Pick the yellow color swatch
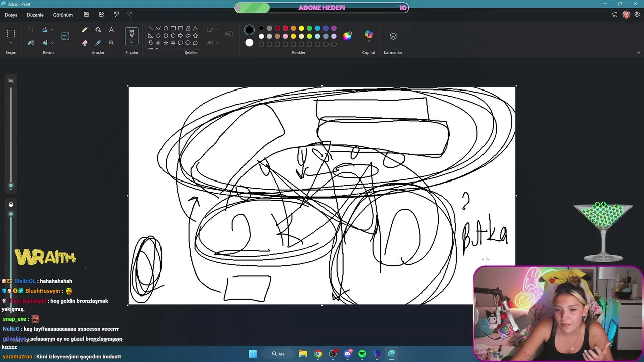Image resolution: width=644 pixels, height=362 pixels. [301, 28]
